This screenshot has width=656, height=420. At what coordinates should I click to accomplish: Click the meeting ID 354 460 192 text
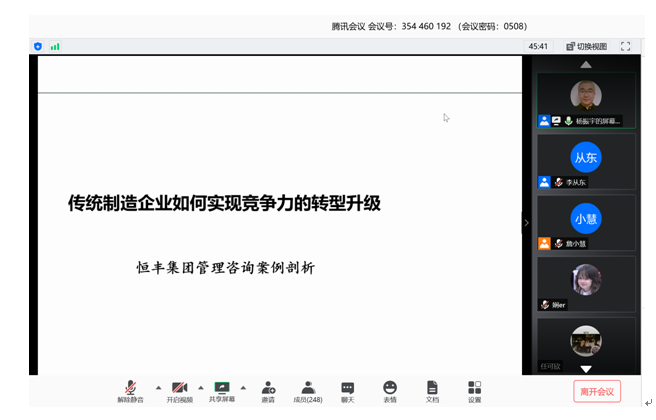pyautogui.click(x=426, y=26)
